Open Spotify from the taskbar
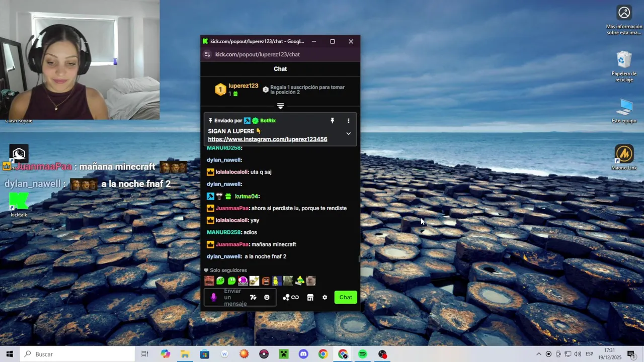This screenshot has height=362, width=644. pos(363,354)
